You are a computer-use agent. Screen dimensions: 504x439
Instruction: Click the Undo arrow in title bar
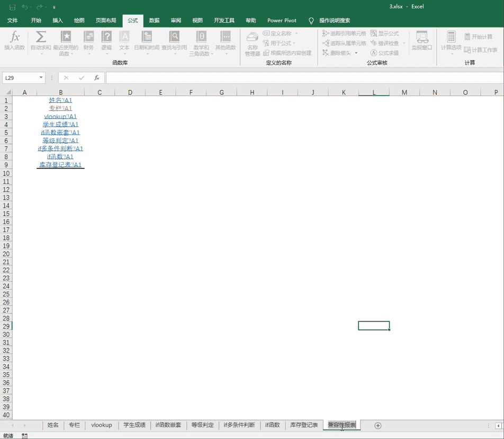(24, 7)
